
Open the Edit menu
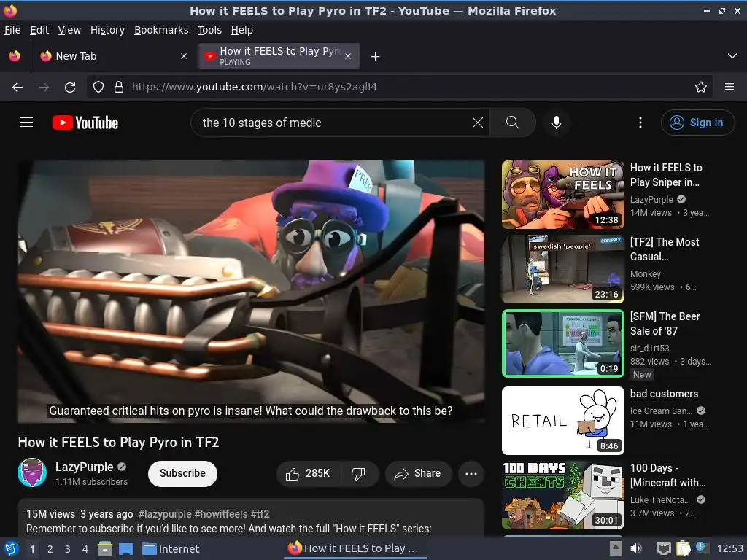coord(39,30)
